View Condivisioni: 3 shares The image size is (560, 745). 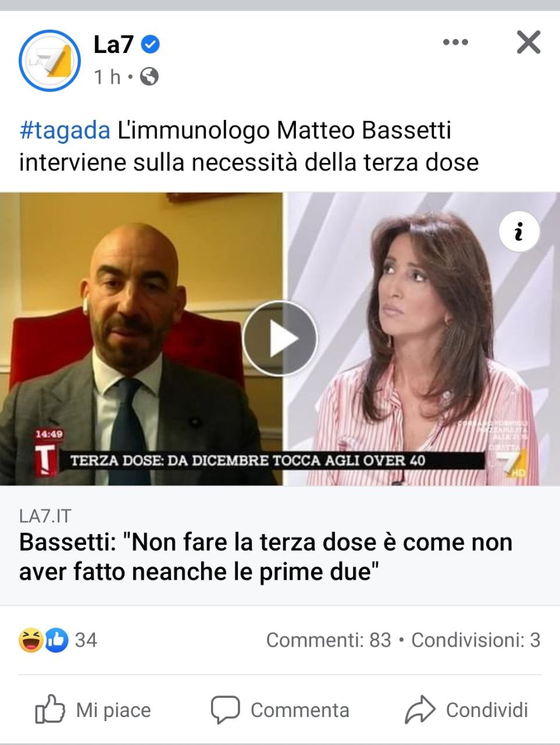coord(476,640)
